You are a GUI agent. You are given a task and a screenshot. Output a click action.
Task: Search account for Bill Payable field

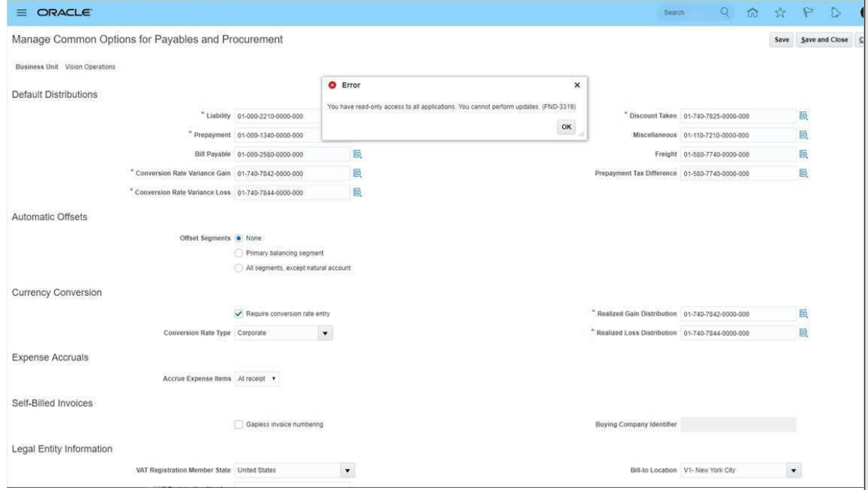[357, 153]
